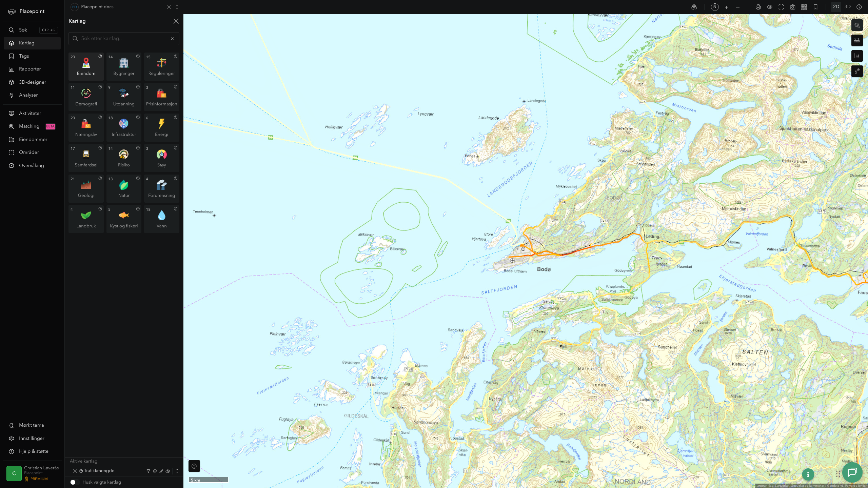Reorder Trafikkmengde with the up-down arrow handle
The image size is (868, 488).
(x=177, y=471)
